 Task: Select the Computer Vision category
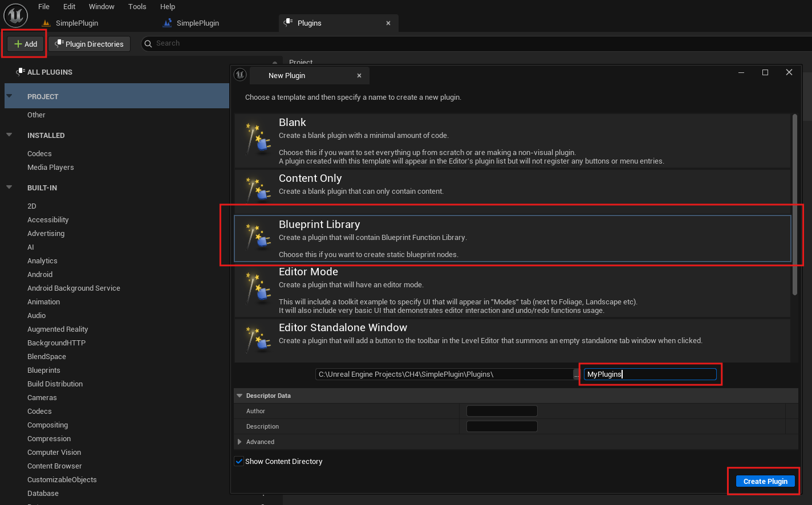pos(54,452)
